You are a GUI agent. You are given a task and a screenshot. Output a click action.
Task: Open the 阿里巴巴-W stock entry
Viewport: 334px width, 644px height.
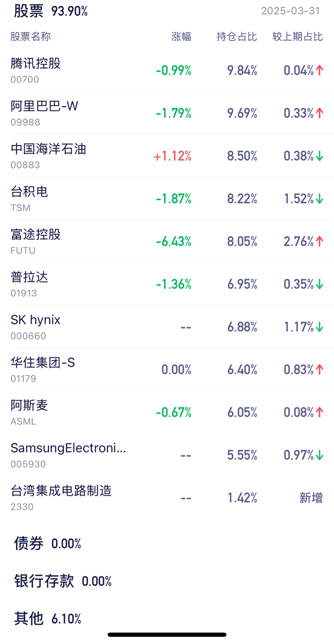tap(167, 113)
